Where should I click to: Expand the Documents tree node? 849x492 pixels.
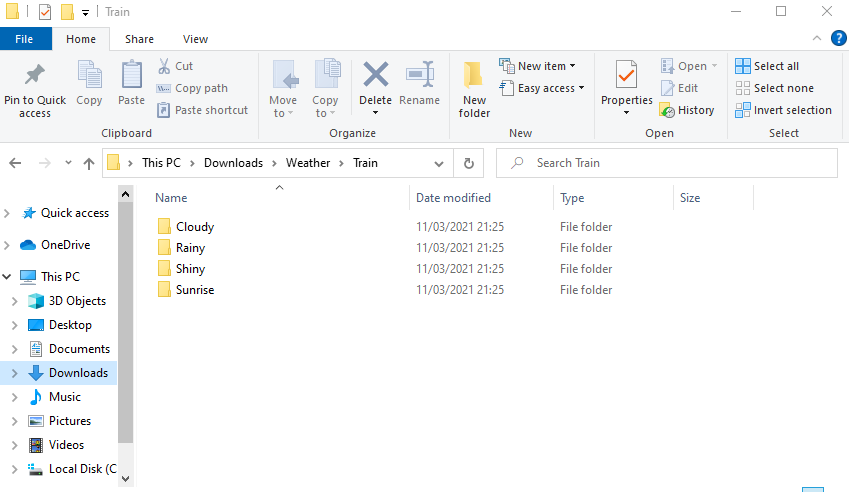click(12, 349)
